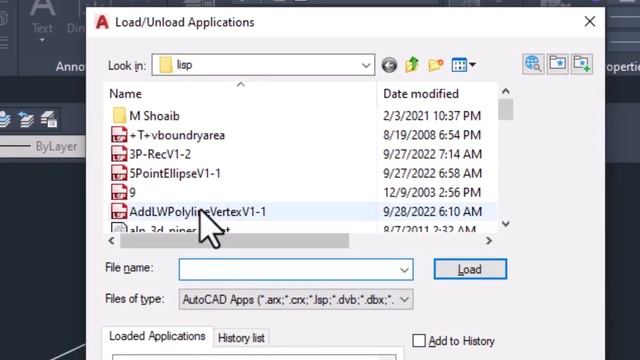Select the 5PointEllipseV1-1 lisp file

[x=175, y=173]
